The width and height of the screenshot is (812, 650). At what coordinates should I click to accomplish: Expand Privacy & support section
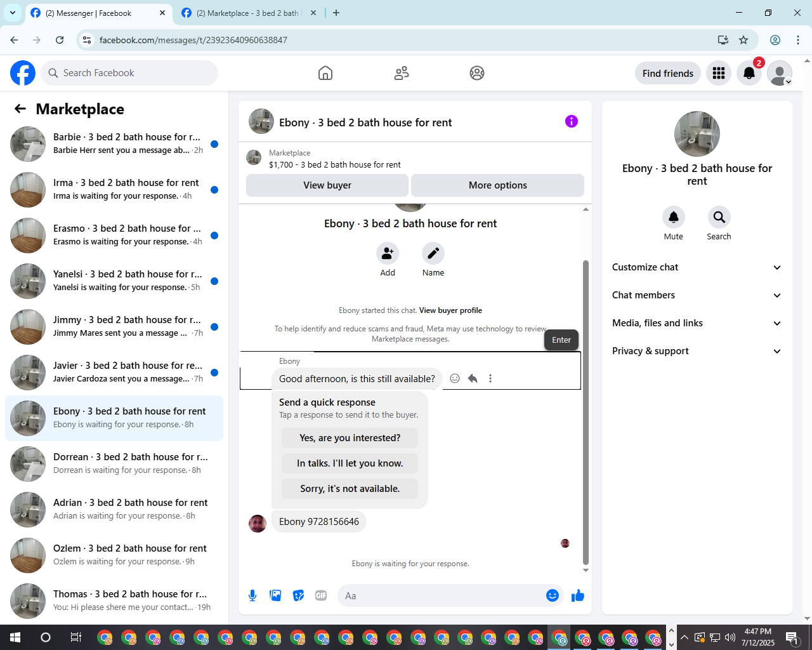pos(697,351)
